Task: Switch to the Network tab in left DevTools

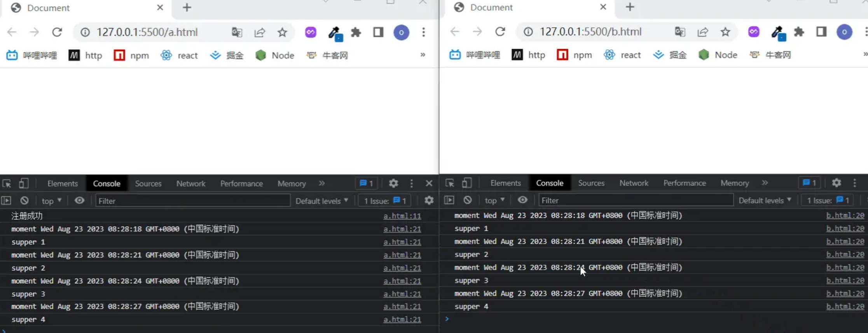Action: click(190, 184)
